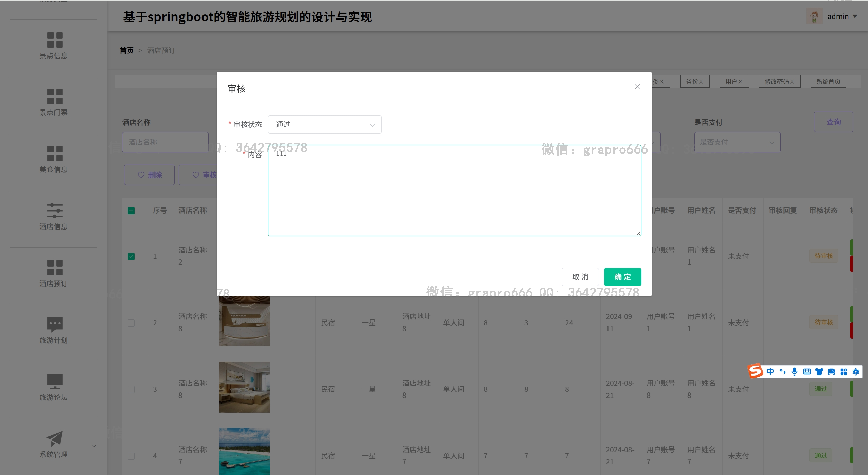This screenshot has height=475, width=868.
Task: Open the 旅游计划 chat bubble icon
Action: click(55, 324)
